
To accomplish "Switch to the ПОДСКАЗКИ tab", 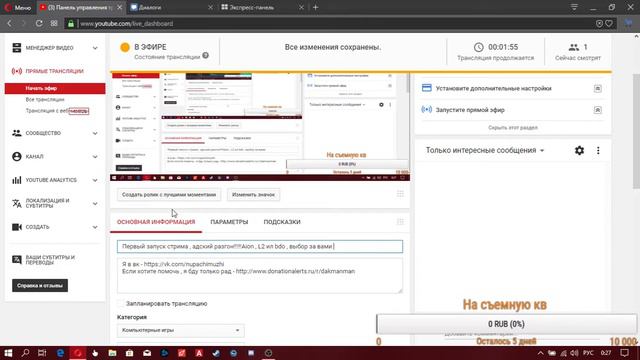I will click(282, 222).
